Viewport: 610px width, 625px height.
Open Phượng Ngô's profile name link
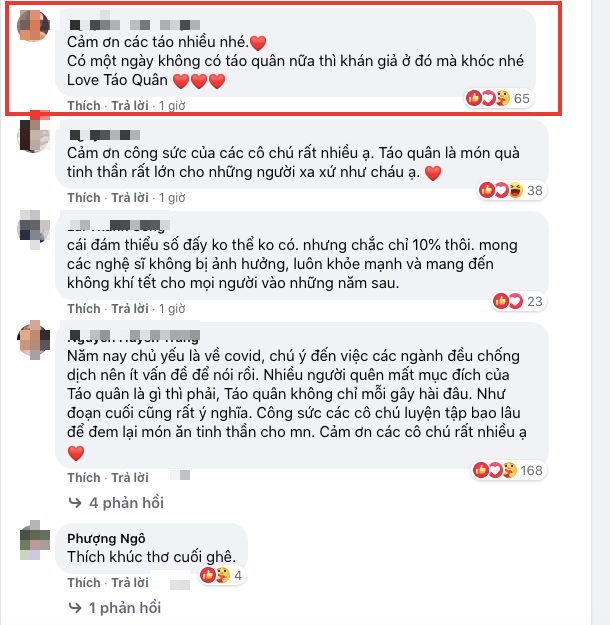coord(106,538)
